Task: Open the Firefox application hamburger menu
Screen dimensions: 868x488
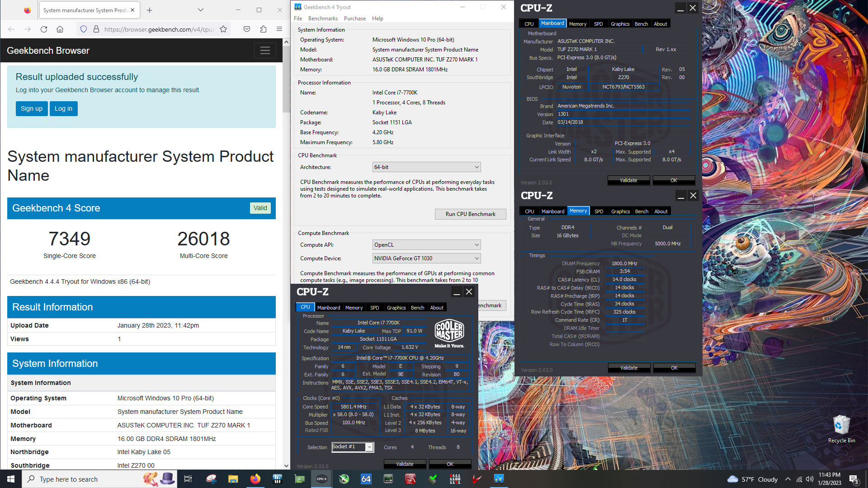Action: coord(279,29)
